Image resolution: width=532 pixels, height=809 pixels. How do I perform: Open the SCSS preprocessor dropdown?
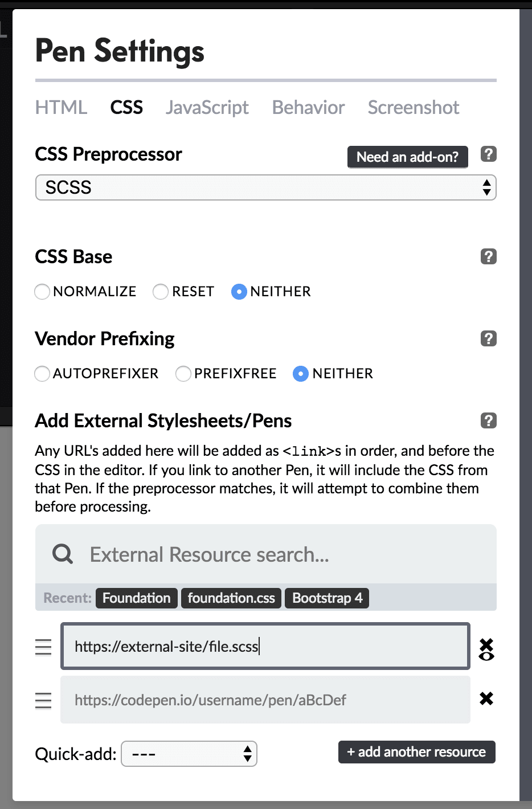click(265, 187)
